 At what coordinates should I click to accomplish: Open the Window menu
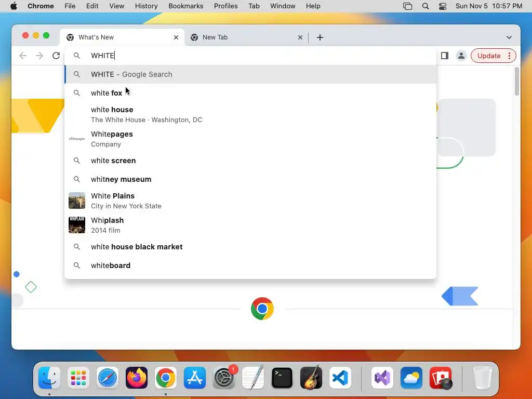pos(283,6)
